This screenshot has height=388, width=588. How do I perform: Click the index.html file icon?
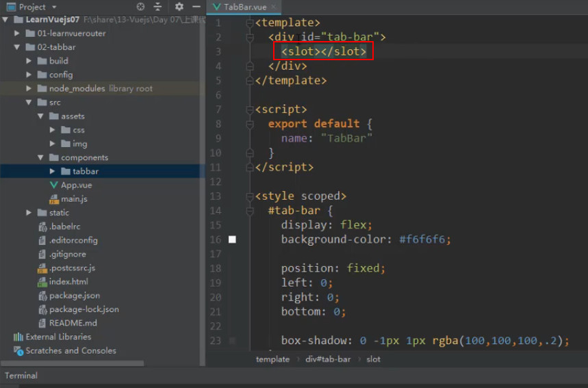click(42, 282)
